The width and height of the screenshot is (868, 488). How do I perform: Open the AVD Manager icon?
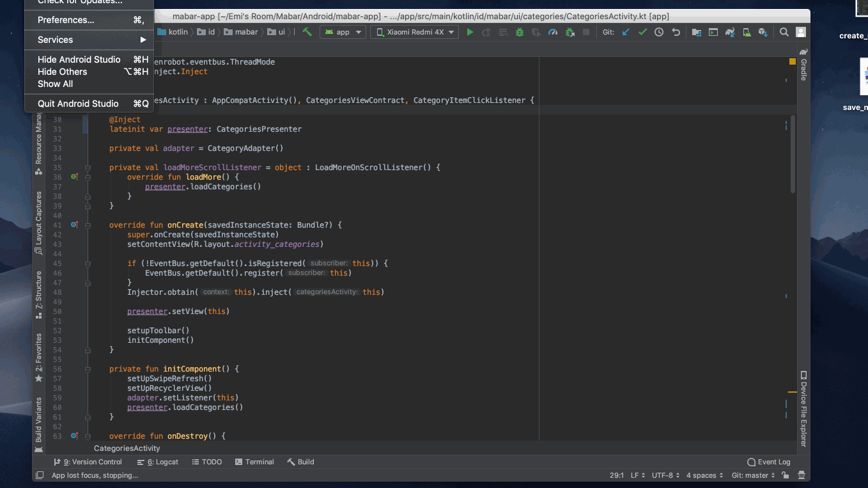pos(746,32)
